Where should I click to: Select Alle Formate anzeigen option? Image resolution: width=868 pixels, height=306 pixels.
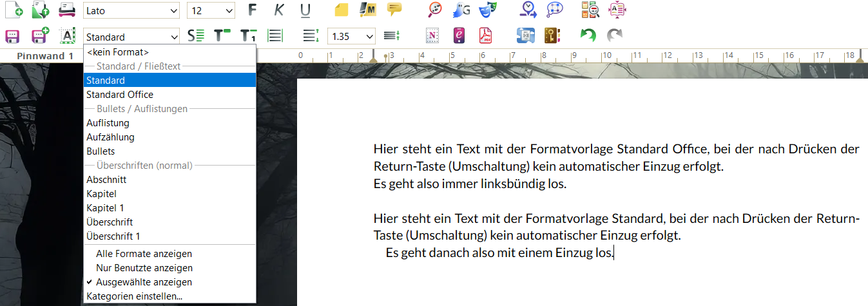(144, 254)
